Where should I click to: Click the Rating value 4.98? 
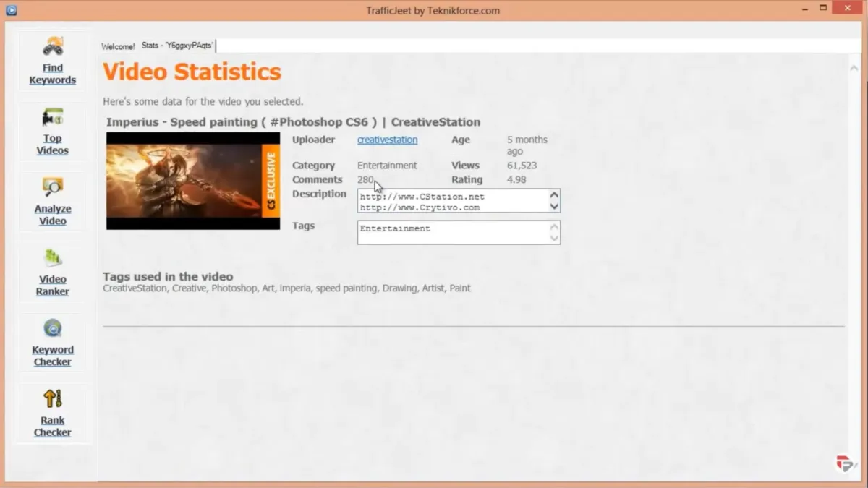(516, 179)
